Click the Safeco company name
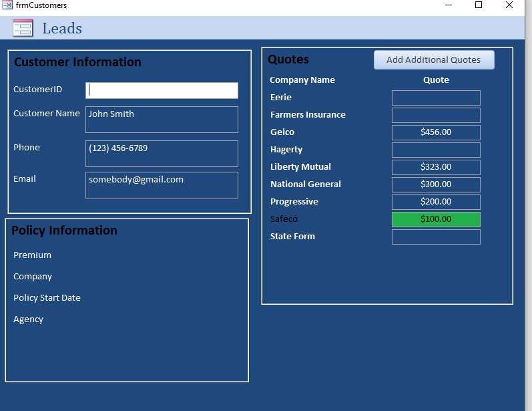Screen dimensions: 532x411 click(284, 219)
